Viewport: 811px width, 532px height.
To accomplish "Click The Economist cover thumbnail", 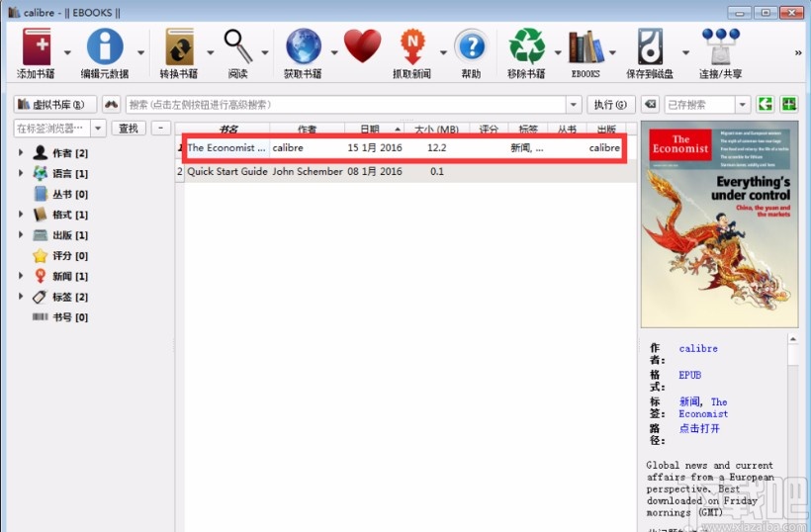I will (719, 224).
